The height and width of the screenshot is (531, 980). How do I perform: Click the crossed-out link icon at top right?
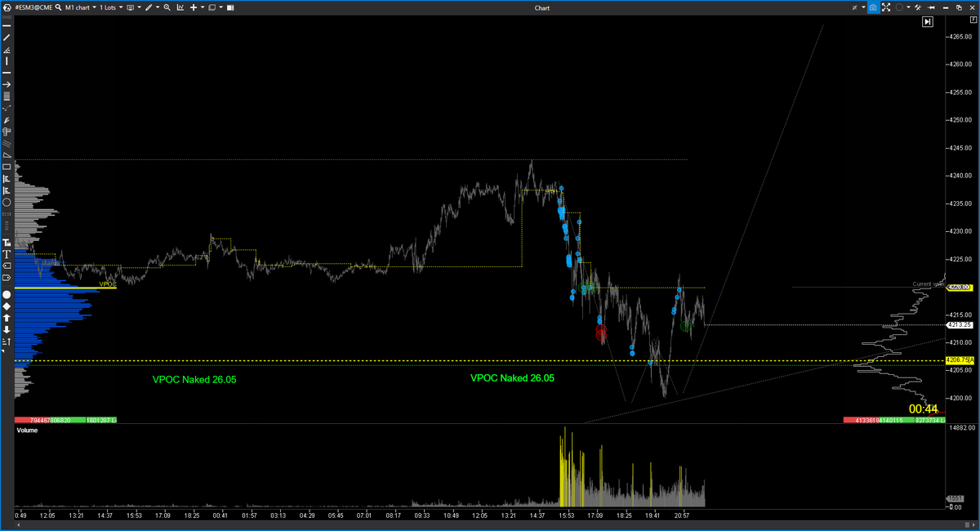point(854,7)
